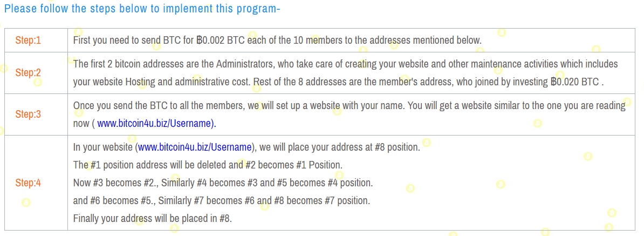Click the Step:4 label

tap(36, 183)
